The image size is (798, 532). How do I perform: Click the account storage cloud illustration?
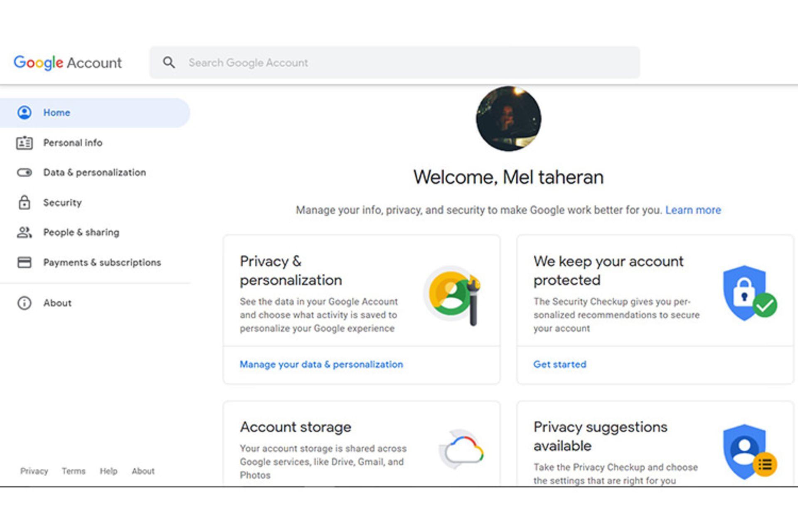(x=462, y=450)
